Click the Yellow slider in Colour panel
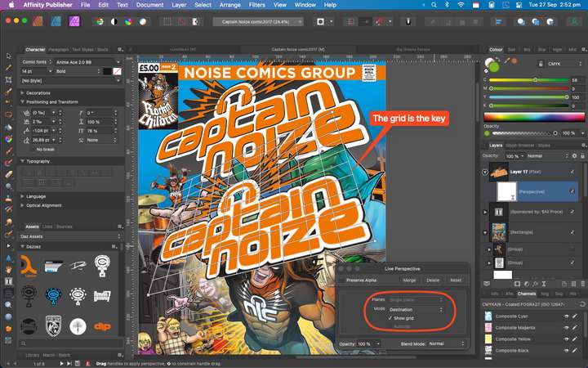Image resolution: width=588 pixels, height=368 pixels. coord(528,96)
